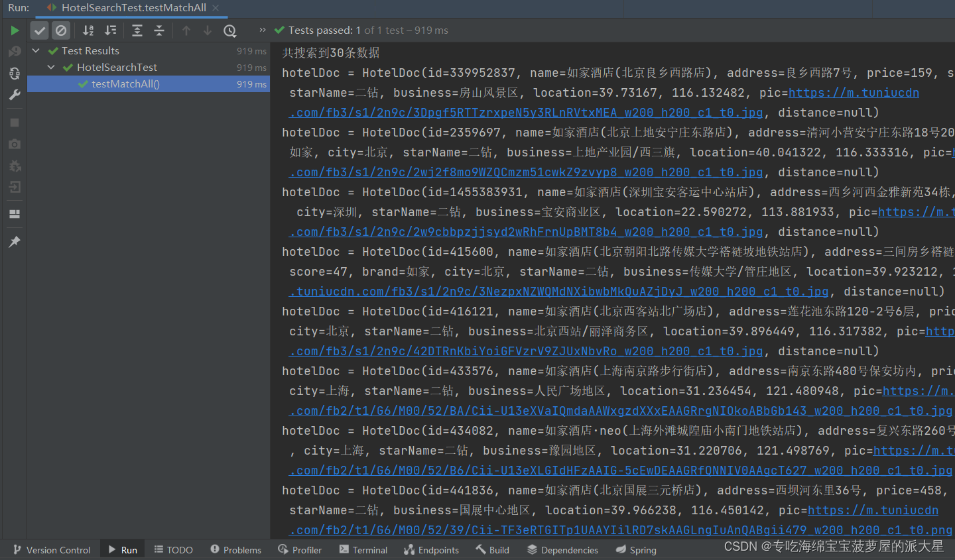Viewport: 955px width, 560px height.
Task: Open image link containing 2wj2f8mo9WZQCmzm51cwkZ9zvyp8
Action: (526, 172)
